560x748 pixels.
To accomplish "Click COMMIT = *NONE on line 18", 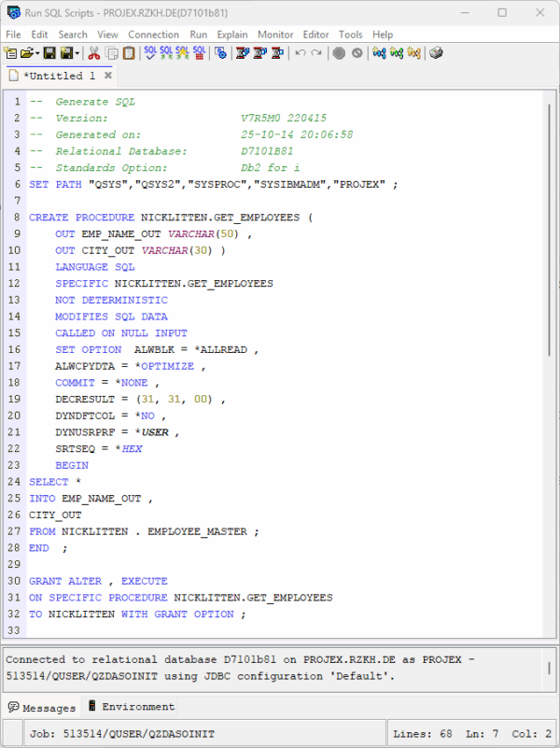I will [102, 383].
